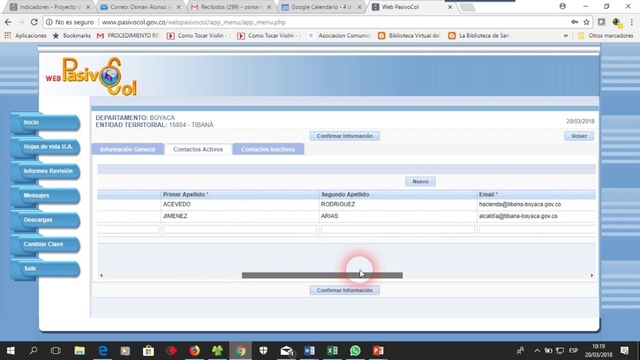
Task: Open the Chrome three-dot menu
Action: tap(631, 22)
